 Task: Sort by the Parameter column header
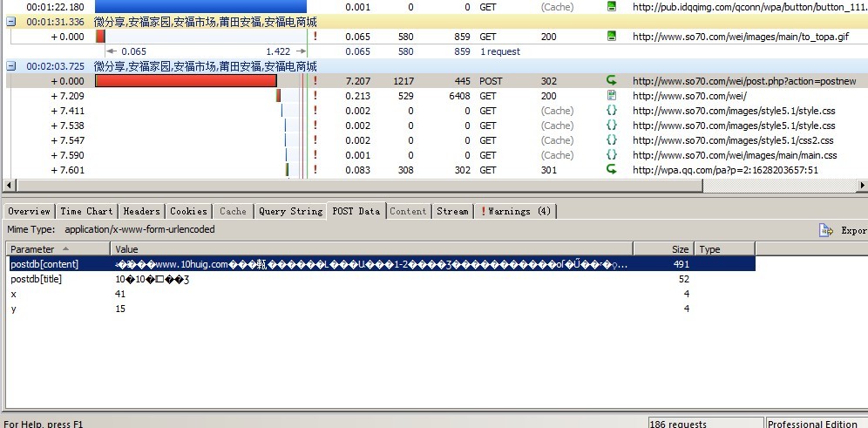(x=57, y=249)
